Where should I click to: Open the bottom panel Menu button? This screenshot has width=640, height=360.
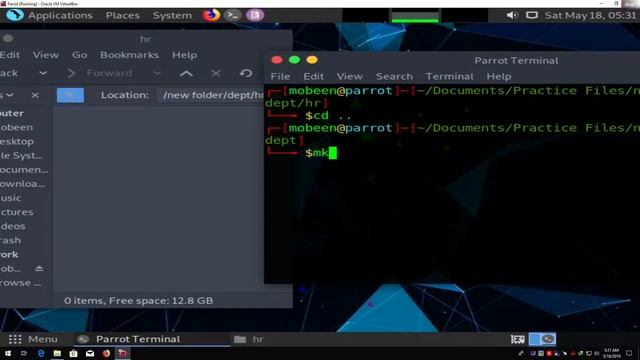point(33,339)
